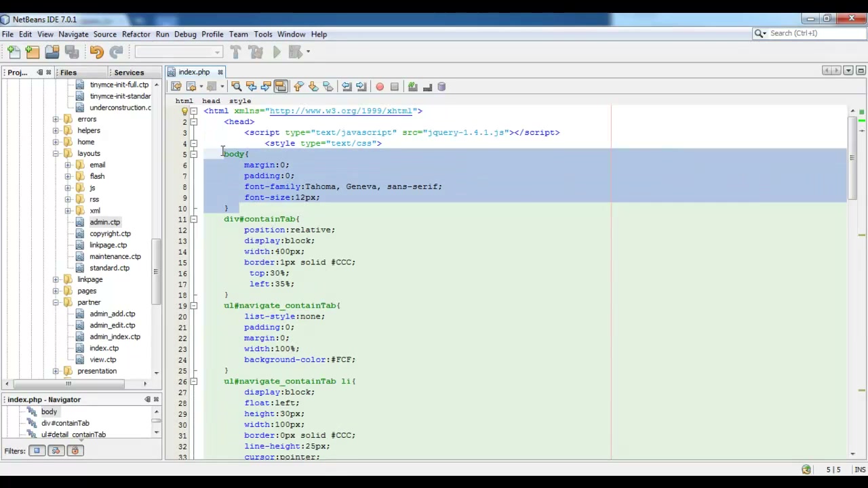
Task: Select view.ctp file in partner folder
Action: (x=102, y=360)
